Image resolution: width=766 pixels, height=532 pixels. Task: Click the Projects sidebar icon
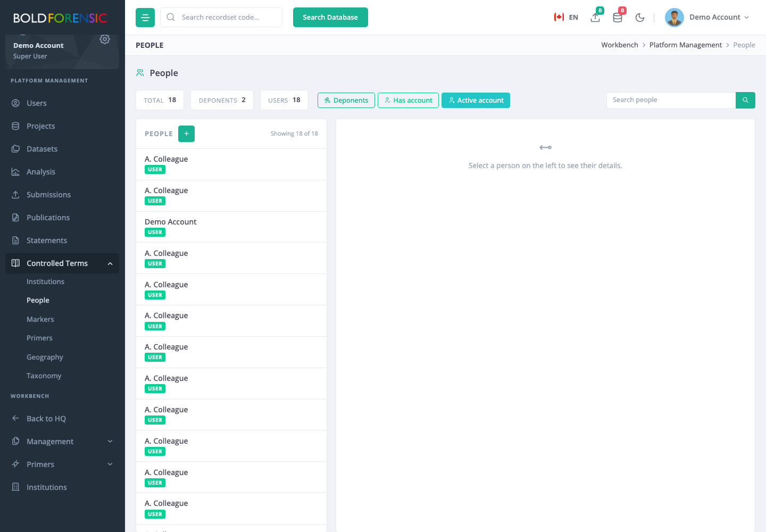[x=16, y=126]
